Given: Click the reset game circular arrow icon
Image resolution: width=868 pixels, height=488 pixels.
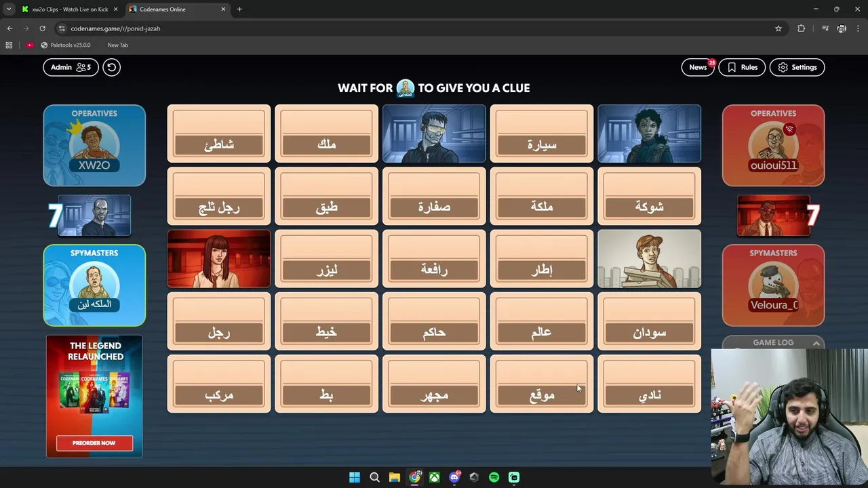Looking at the screenshot, I should coord(111,67).
